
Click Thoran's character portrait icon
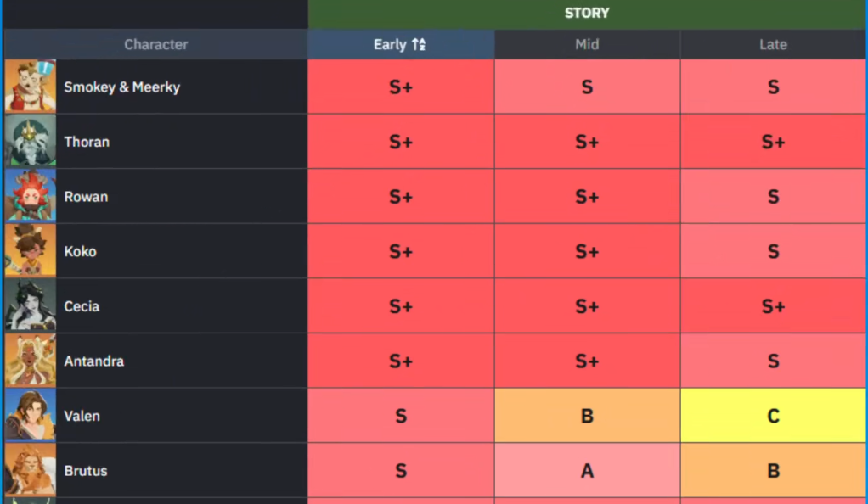pos(31,142)
